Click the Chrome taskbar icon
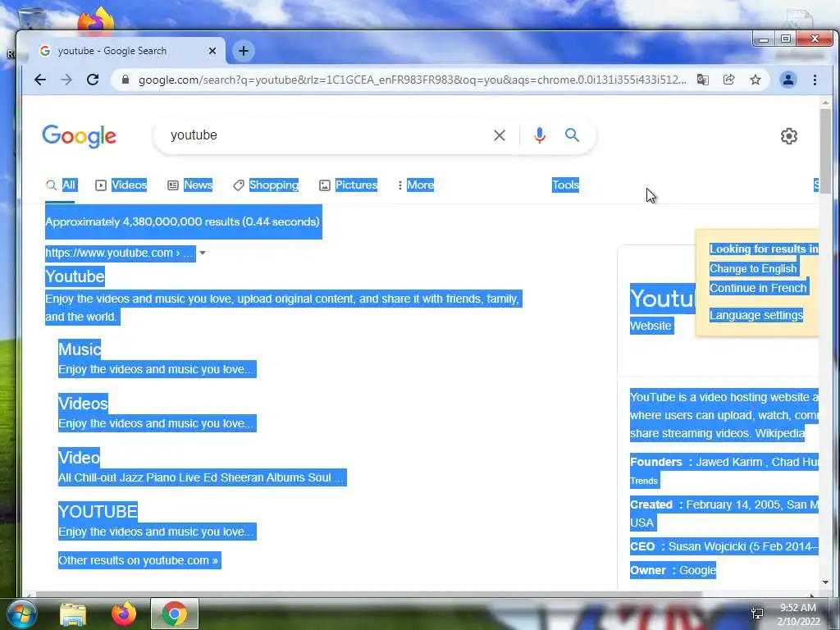 pos(174,614)
